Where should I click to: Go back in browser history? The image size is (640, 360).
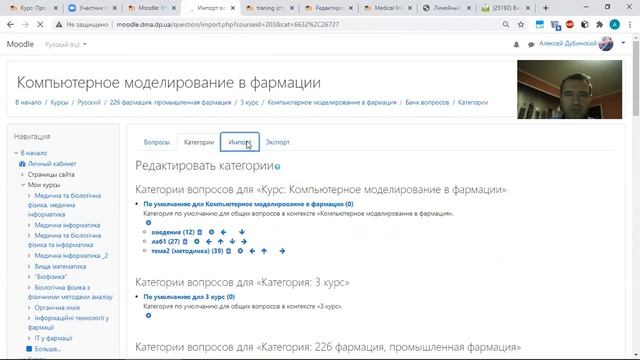click(x=10, y=24)
